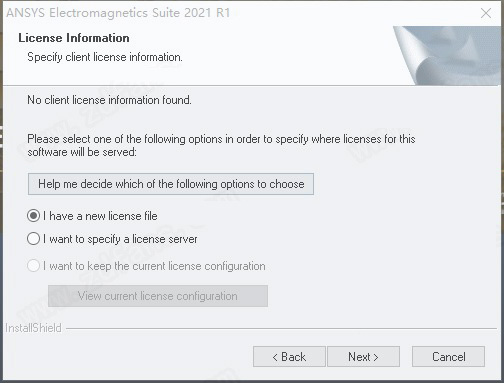Click the divider line beside InstallShield
Viewport: 504px width, 383px height.
[x=282, y=329]
